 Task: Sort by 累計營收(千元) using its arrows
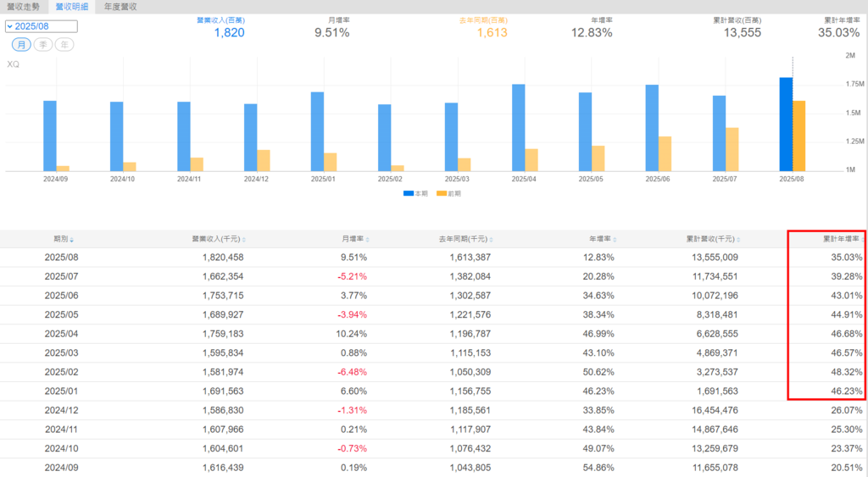coord(738,240)
